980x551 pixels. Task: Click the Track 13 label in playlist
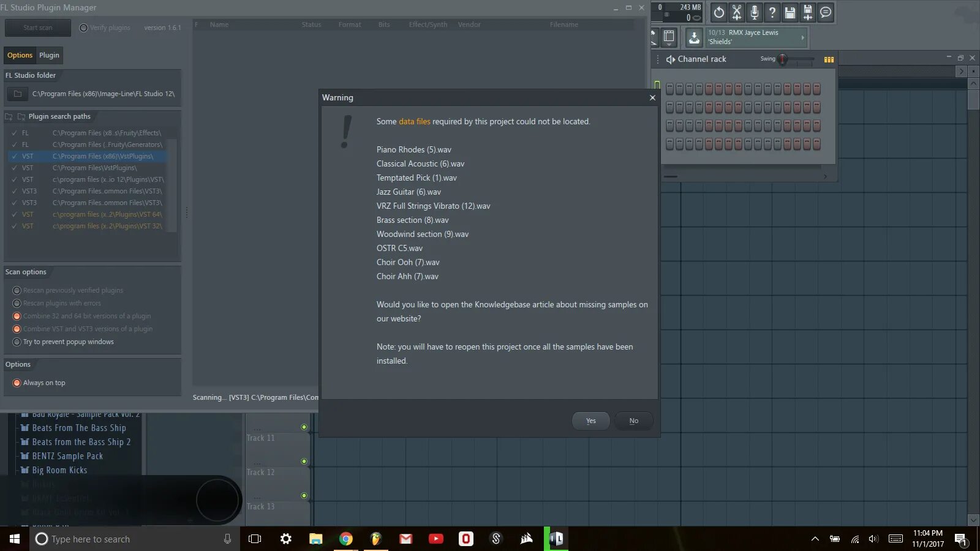[260, 506]
